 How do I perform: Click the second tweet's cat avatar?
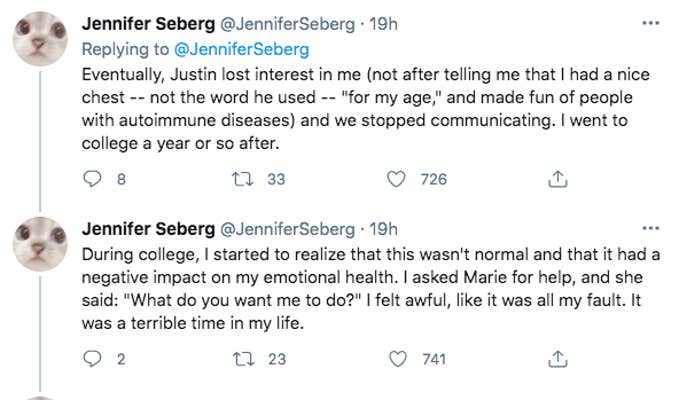(40, 242)
